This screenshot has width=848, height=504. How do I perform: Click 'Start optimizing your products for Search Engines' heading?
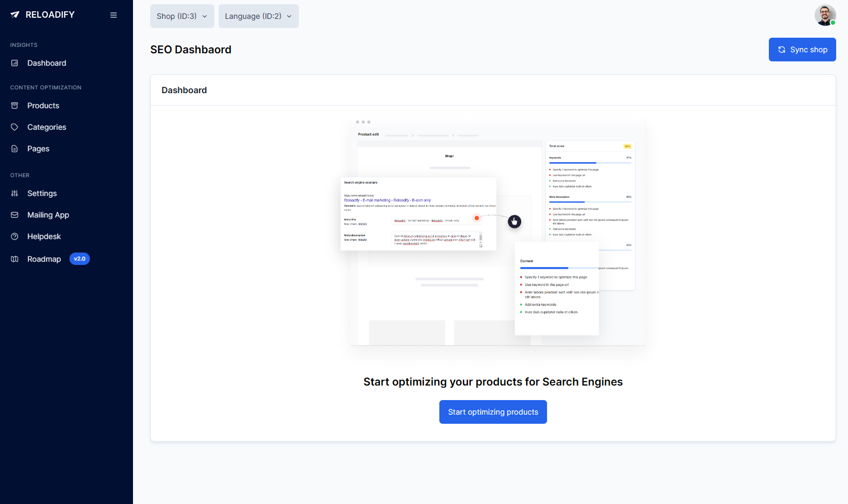click(x=493, y=382)
